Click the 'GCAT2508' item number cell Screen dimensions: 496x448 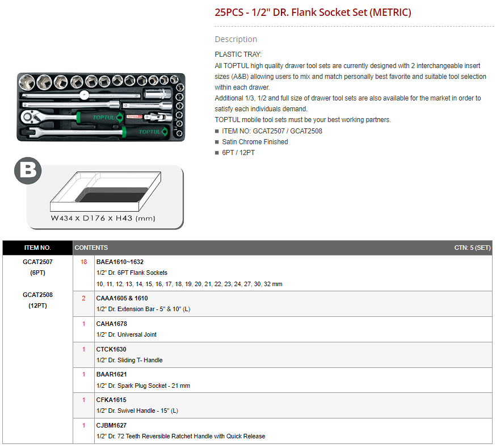[x=37, y=295]
